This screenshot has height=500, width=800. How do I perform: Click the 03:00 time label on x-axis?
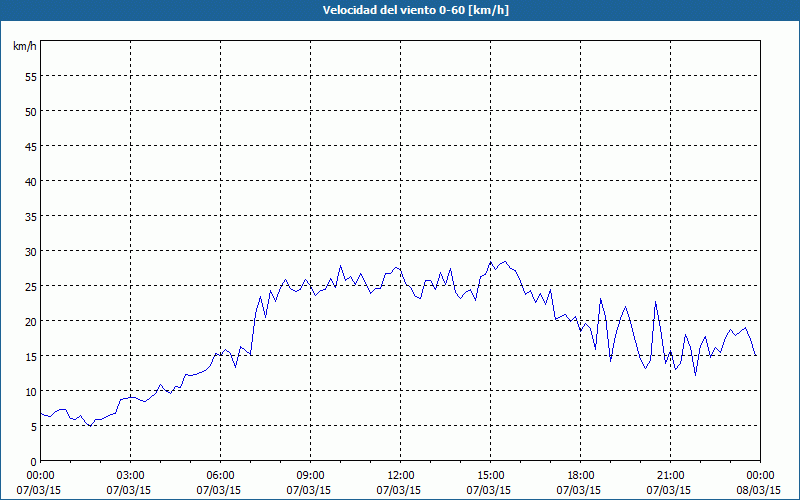click(x=131, y=475)
